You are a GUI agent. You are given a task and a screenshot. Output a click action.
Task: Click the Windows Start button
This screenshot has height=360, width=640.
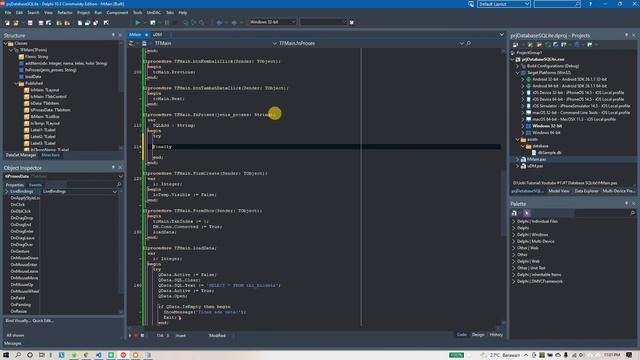pyautogui.click(x=6, y=355)
